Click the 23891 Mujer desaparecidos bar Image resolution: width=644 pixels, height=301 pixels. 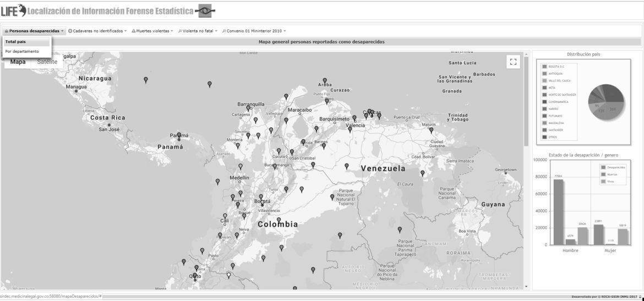pyautogui.click(x=598, y=234)
